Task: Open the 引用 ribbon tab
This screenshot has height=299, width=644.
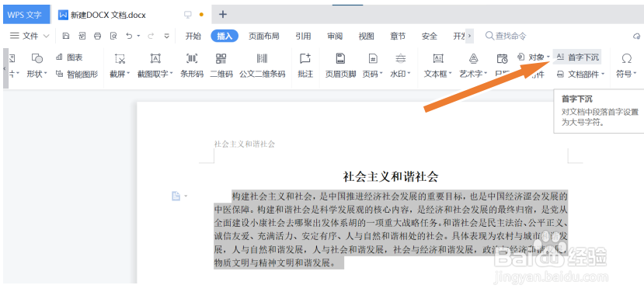Action: coord(303,37)
